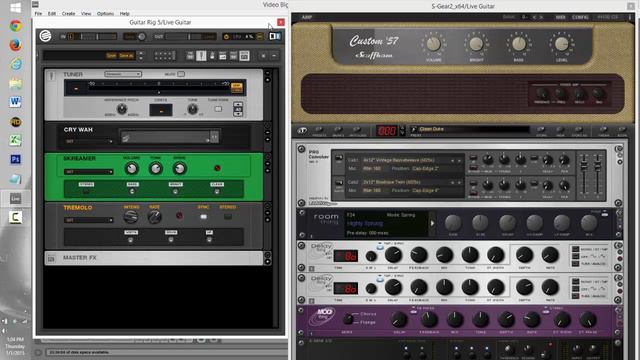Open the Skreamer preset dropdown
Image resolution: width=640 pixels, height=360 pixels.
[x=88, y=172]
